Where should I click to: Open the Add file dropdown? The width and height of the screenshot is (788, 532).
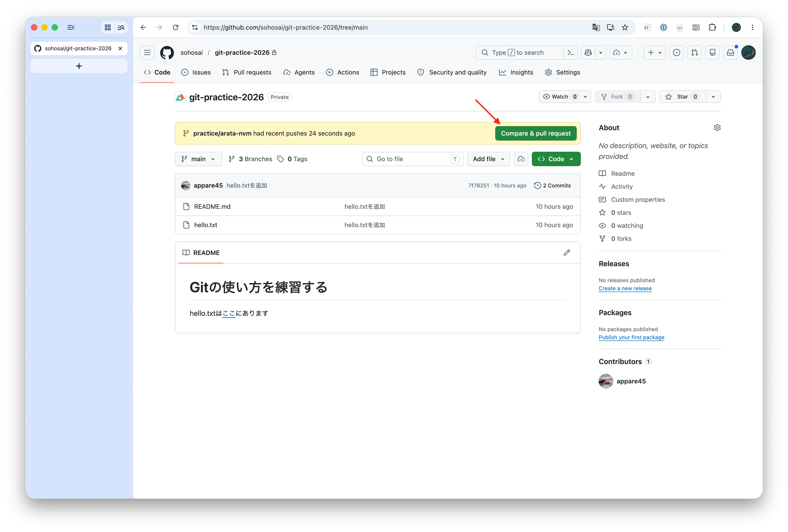pos(488,159)
